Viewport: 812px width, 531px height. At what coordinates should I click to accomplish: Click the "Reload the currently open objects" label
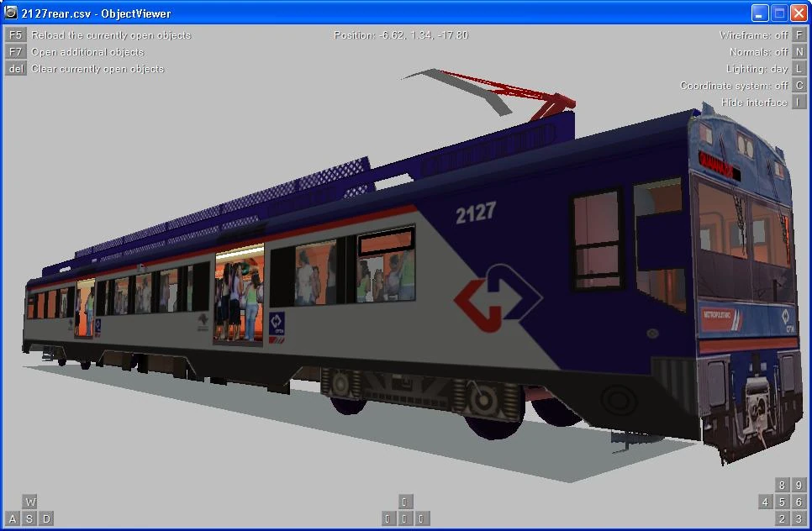(x=111, y=35)
